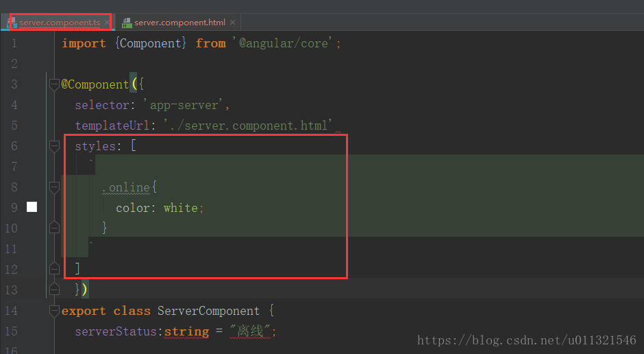
Task: Click the 'app-server' string value
Action: click(184, 105)
